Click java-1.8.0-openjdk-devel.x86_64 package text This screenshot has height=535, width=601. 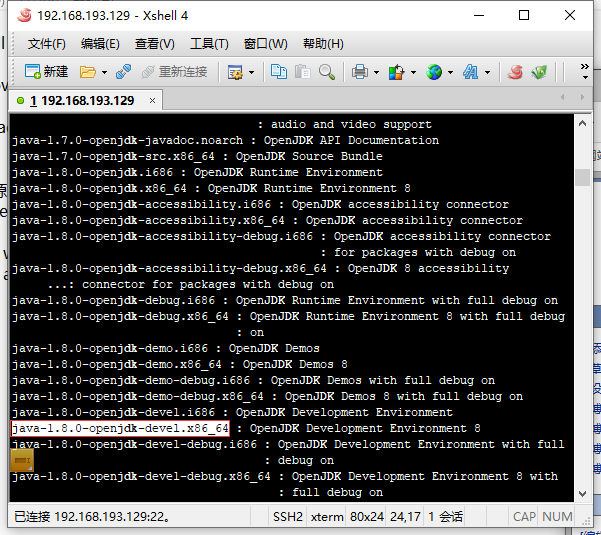click(x=120, y=428)
